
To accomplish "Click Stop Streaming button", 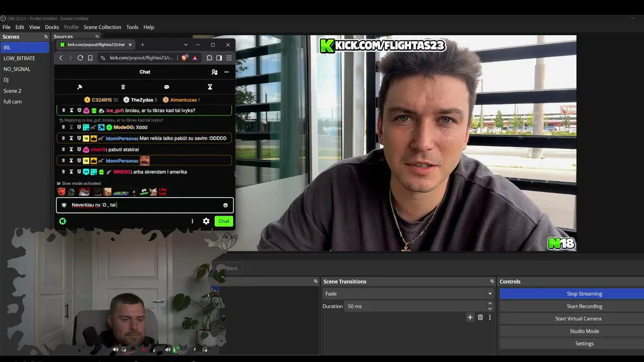I will (x=572, y=294).
